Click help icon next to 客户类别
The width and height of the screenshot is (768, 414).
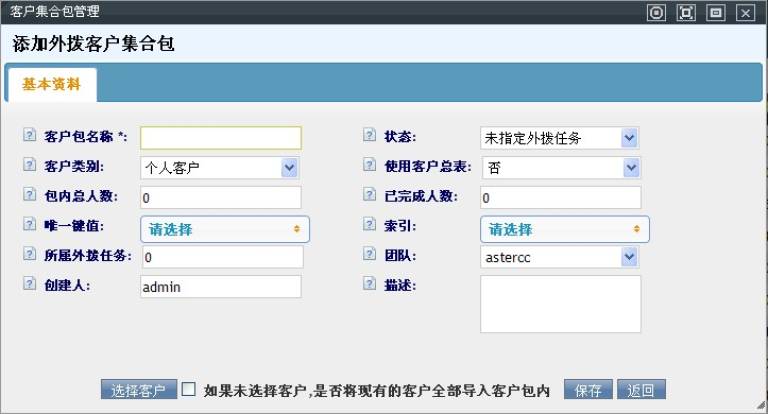click(x=28, y=166)
